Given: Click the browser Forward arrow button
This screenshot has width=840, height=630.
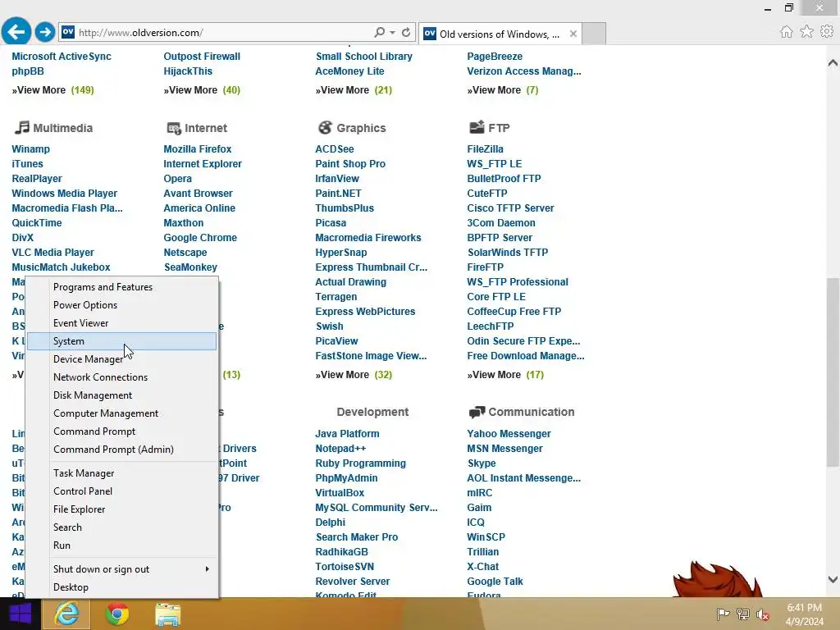Looking at the screenshot, I should pyautogui.click(x=45, y=32).
